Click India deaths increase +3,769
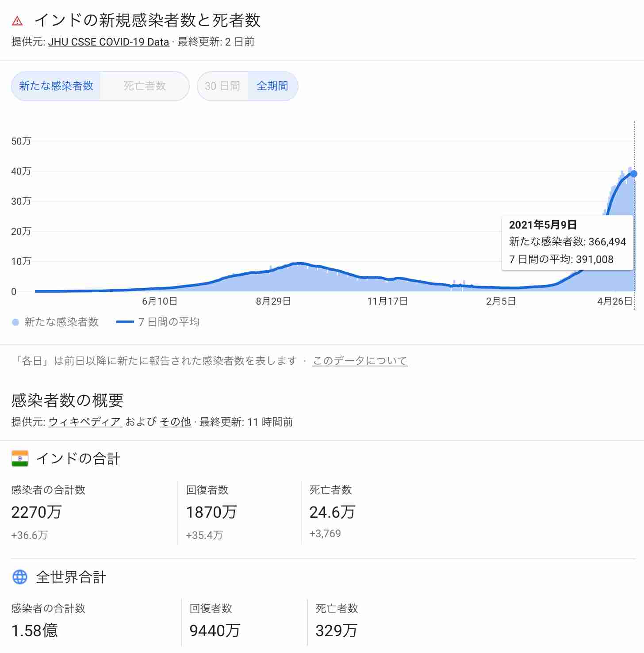Image resolution: width=644 pixels, height=653 pixels. [x=325, y=534]
